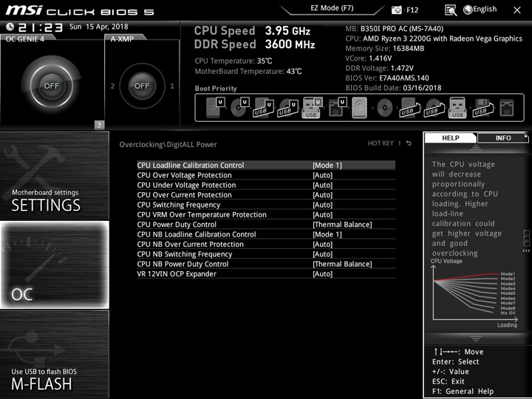Click the DDR Speed 3600 MHz readout
Viewport: 532px width, 399px height.
[254, 44]
